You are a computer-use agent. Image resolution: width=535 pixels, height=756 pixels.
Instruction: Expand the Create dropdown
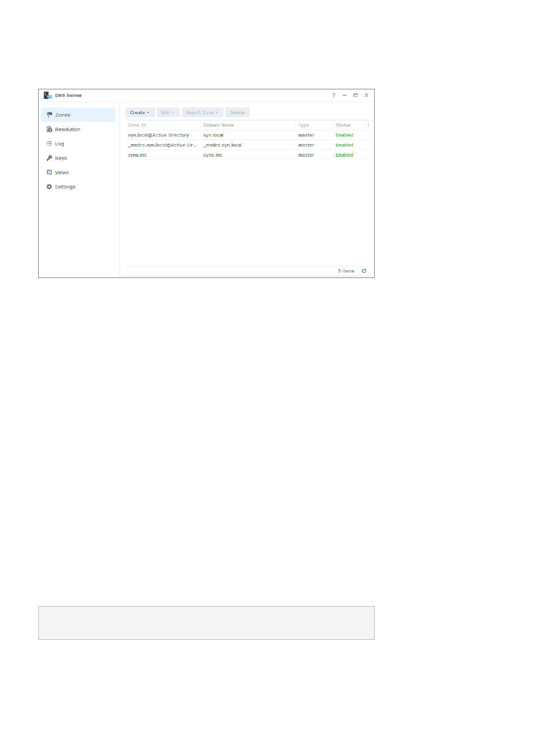pos(140,113)
